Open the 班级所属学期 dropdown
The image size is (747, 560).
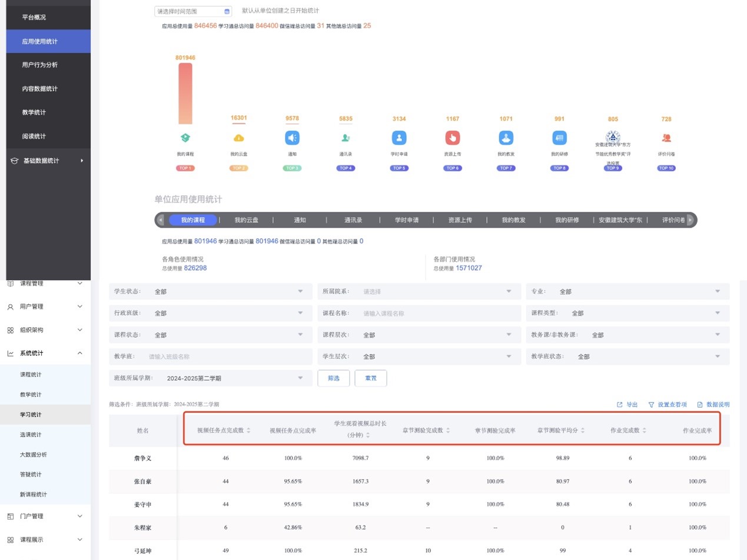300,378
